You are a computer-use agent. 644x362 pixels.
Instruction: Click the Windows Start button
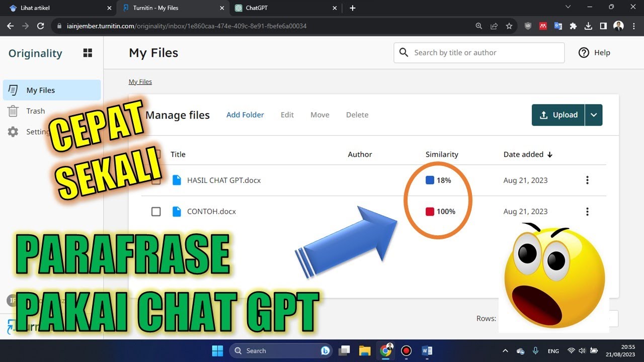[218, 350]
